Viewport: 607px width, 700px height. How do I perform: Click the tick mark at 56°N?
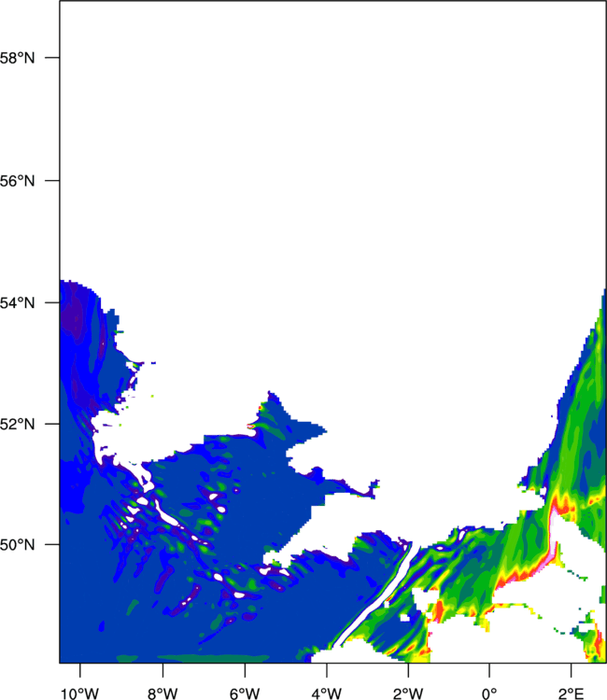(52, 180)
